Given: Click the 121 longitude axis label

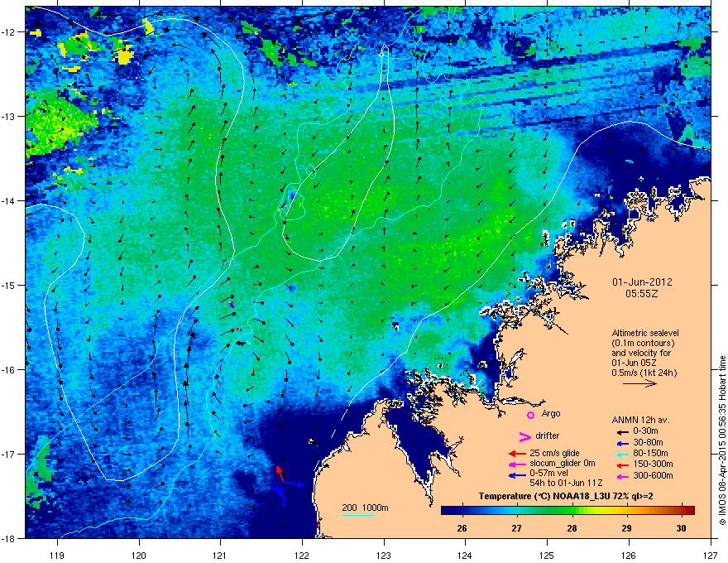Looking at the screenshot, I should coord(220,555).
